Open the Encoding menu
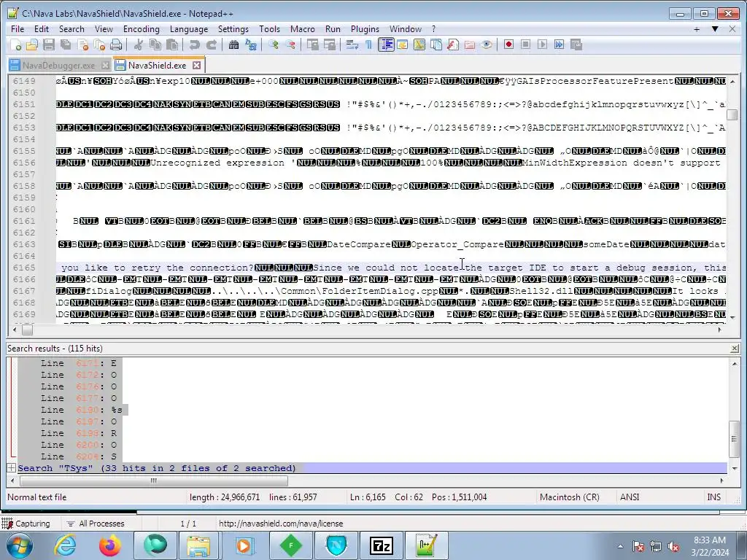 [142, 29]
